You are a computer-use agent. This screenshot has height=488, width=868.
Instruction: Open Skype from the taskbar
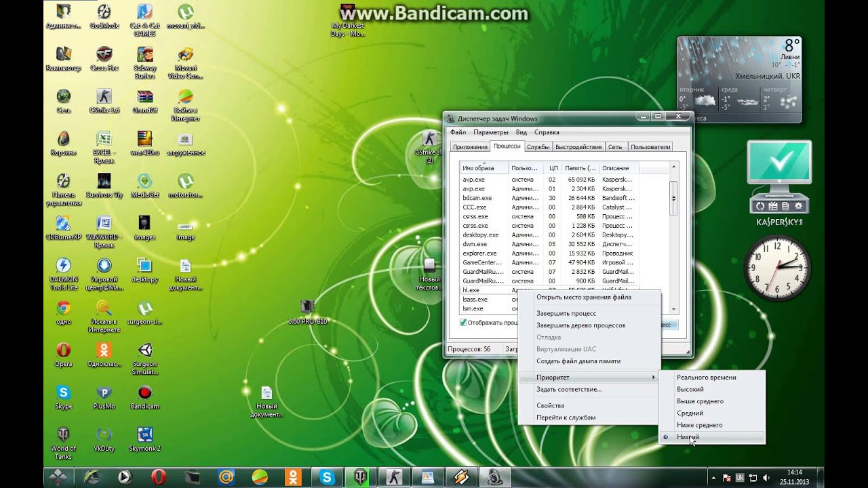[x=328, y=477]
